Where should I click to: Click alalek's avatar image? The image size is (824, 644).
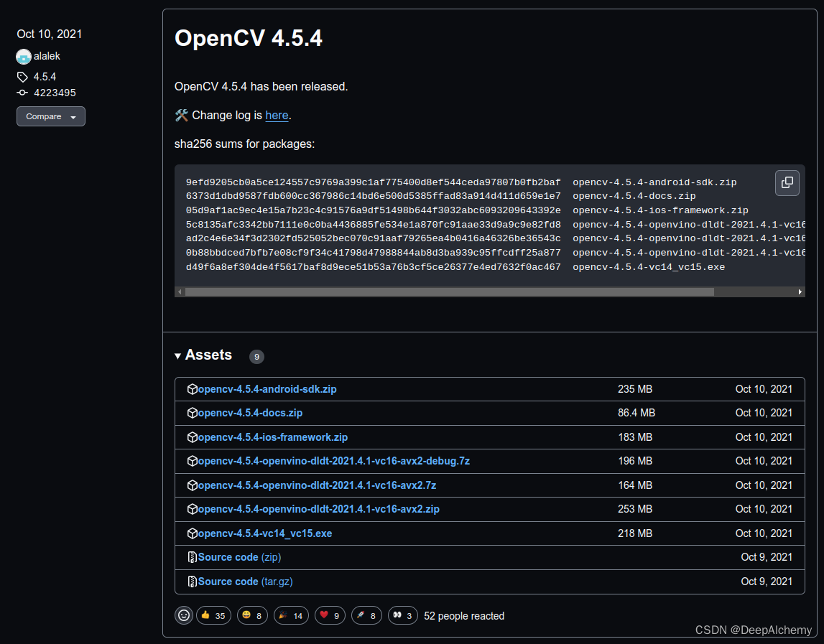coord(22,56)
